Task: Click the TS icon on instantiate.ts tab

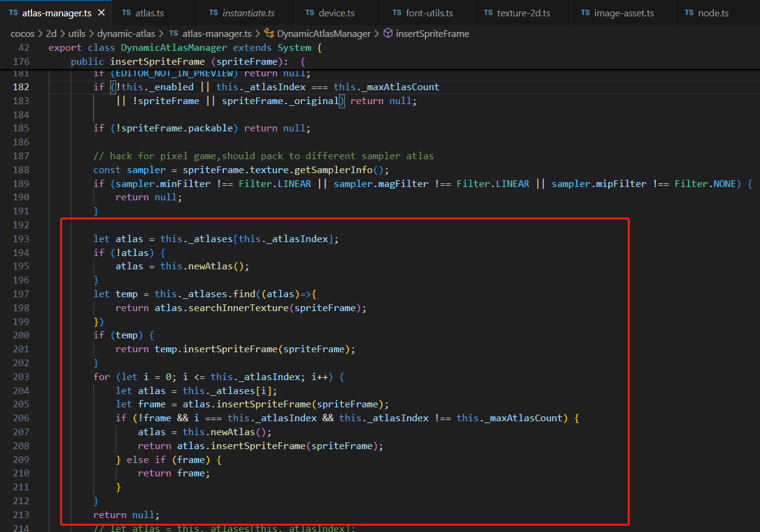Action: (214, 13)
